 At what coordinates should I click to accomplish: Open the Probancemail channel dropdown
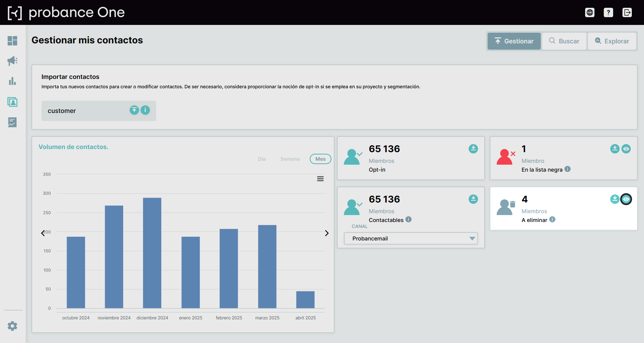411,238
